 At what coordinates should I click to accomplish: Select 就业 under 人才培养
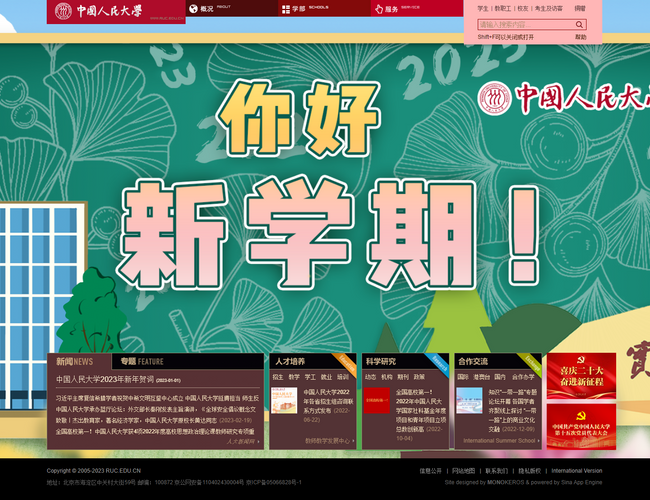[x=327, y=377]
